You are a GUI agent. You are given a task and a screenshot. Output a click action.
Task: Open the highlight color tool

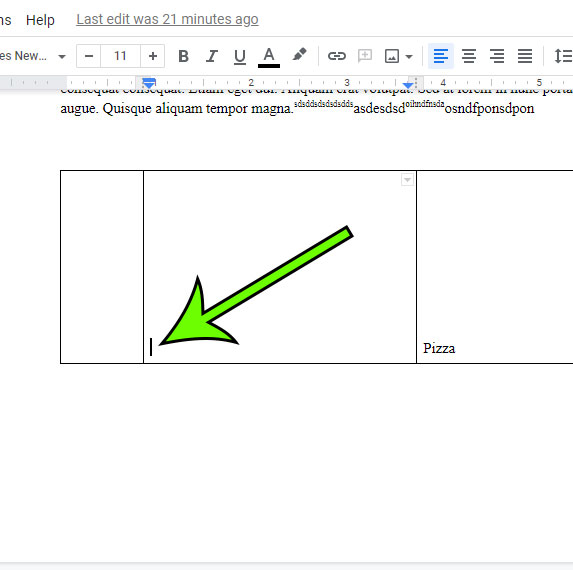299,56
